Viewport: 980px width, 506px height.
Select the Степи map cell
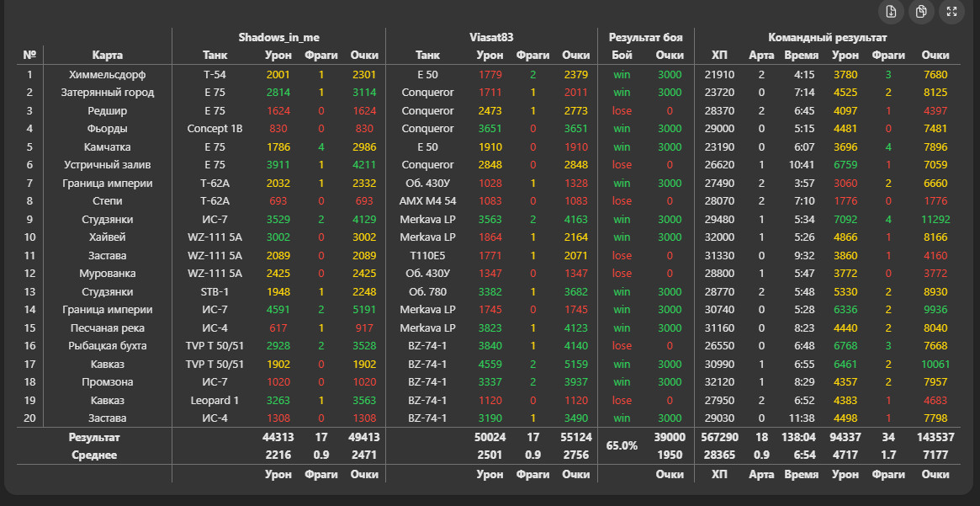(x=108, y=201)
